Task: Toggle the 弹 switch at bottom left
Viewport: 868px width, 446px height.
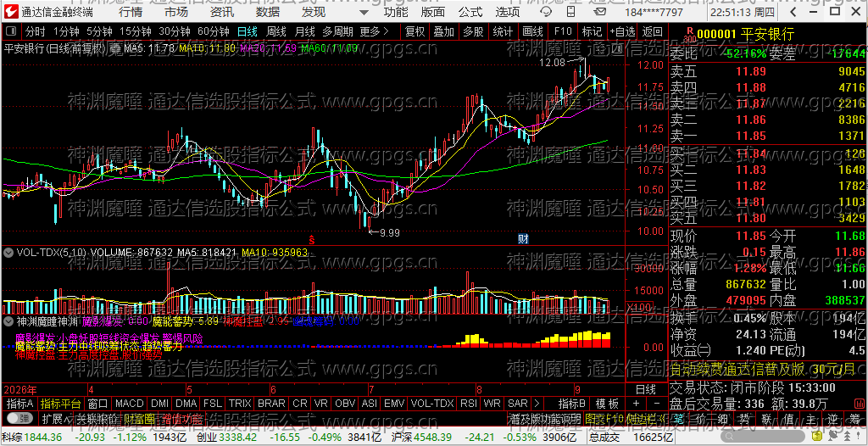Action: tap(19, 418)
